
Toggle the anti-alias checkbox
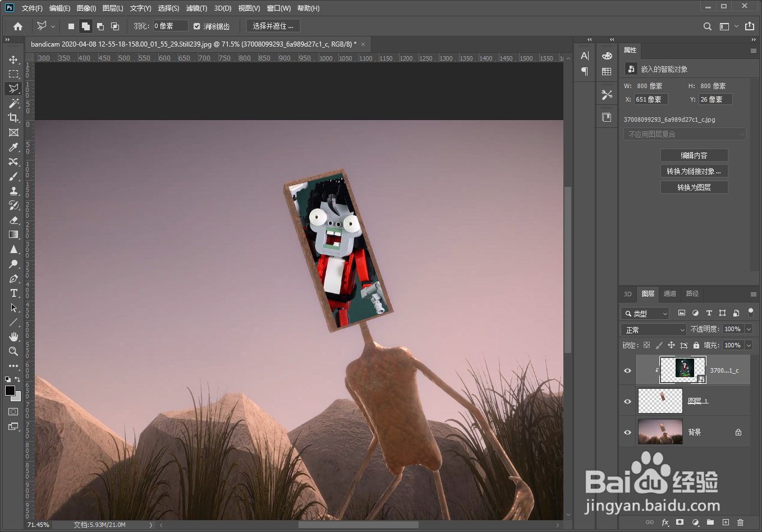197,26
